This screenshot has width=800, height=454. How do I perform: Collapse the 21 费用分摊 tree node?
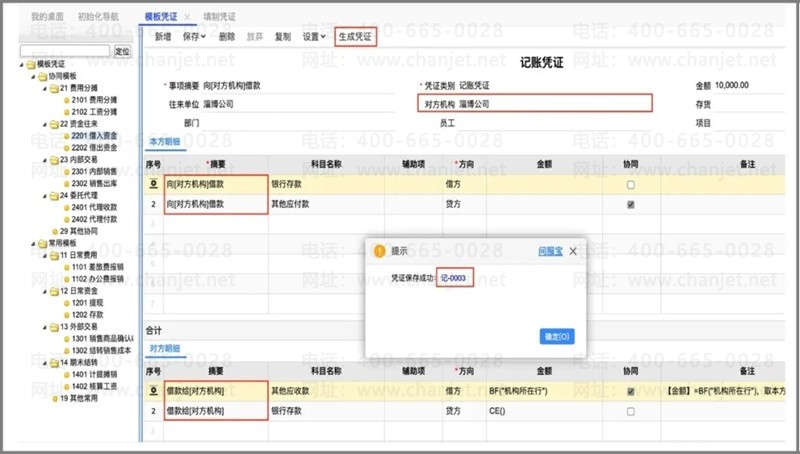(46, 88)
